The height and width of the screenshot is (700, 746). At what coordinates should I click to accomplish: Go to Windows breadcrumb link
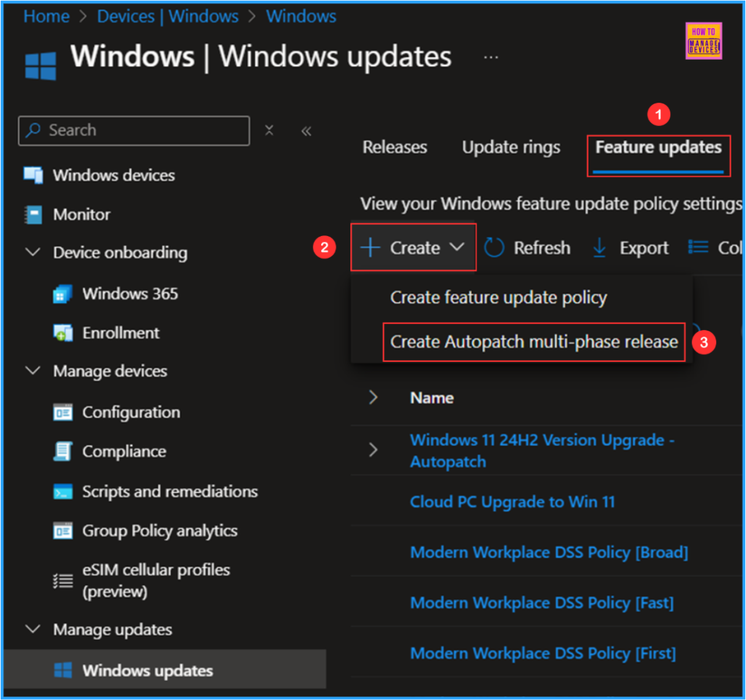[x=301, y=16]
